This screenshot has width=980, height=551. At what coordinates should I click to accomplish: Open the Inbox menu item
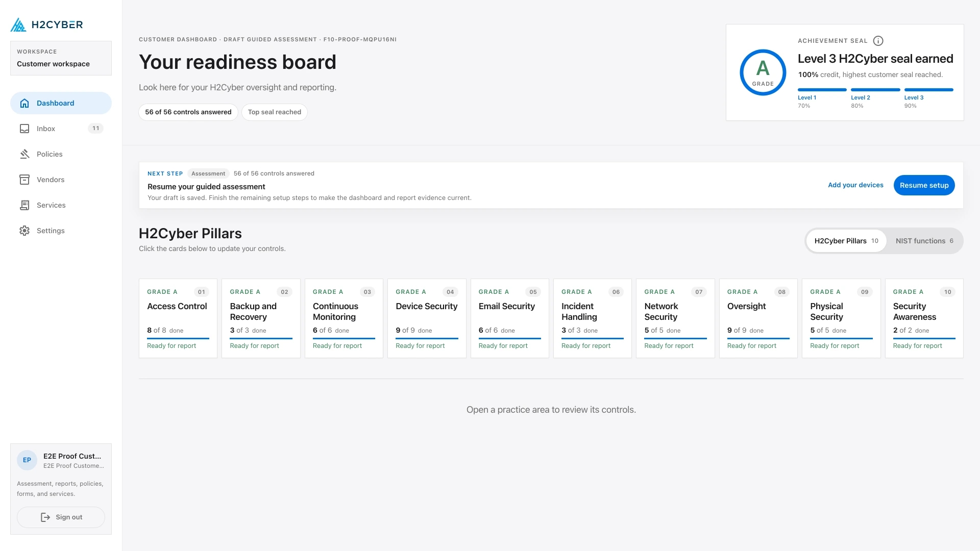(x=61, y=129)
